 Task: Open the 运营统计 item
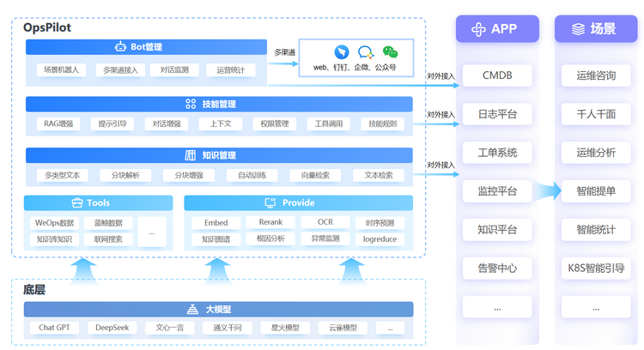[x=231, y=70]
